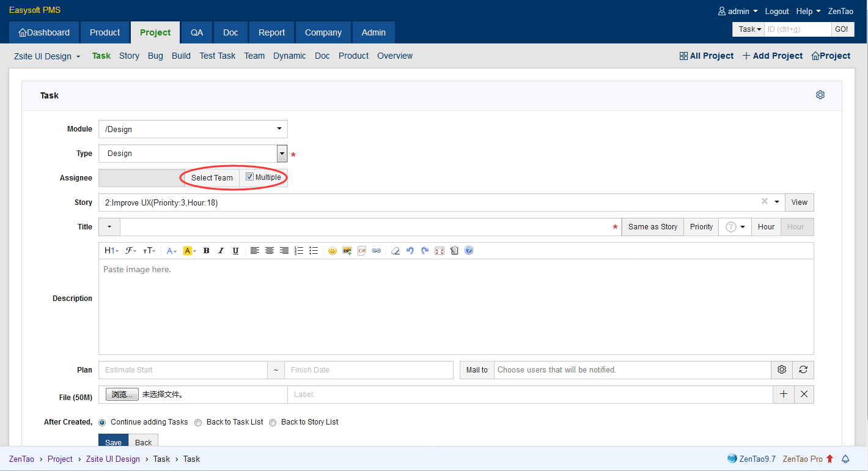Open the task form settings gear
Screen dimensions: 868x471
[x=820, y=95]
